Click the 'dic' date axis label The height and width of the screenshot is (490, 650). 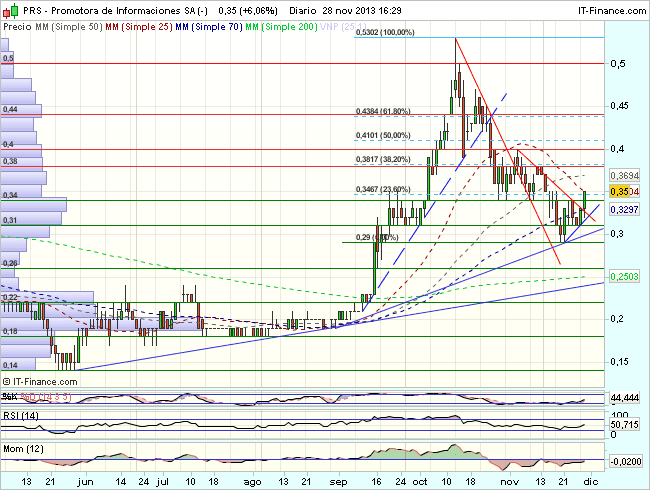[x=591, y=482]
